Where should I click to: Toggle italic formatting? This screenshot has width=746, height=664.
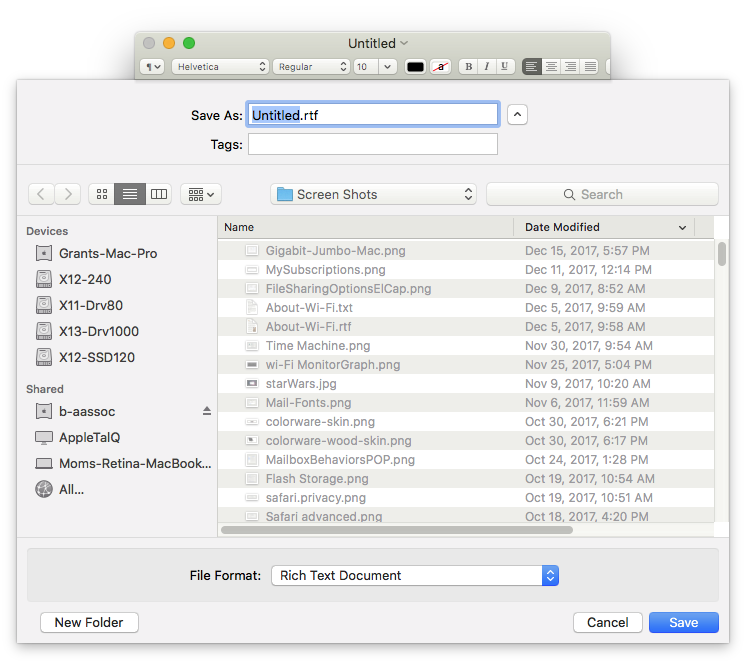486,67
